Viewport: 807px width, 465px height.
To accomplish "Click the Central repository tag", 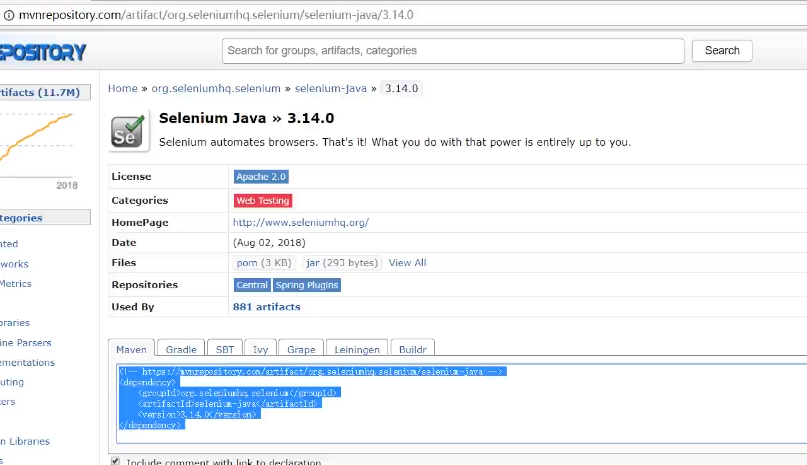I will click(252, 285).
